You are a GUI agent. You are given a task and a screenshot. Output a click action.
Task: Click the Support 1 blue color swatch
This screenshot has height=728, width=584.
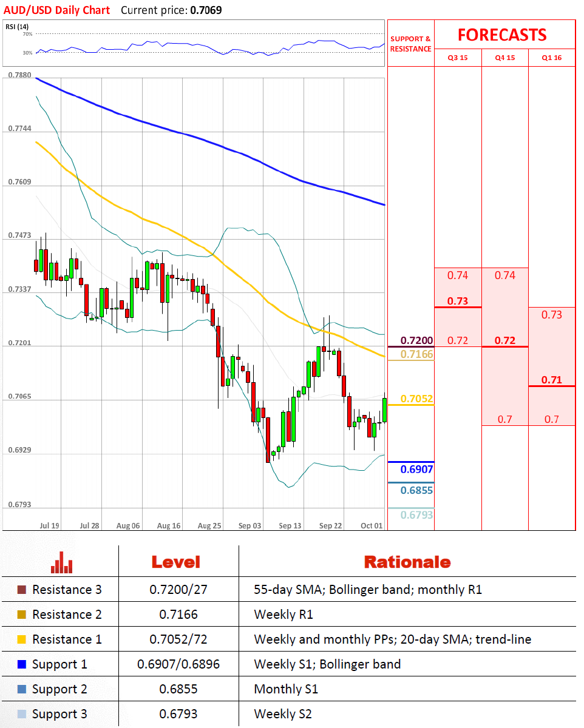22,664
